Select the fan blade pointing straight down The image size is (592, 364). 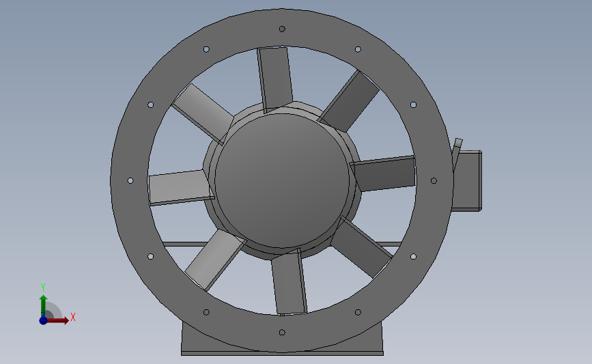[x=290, y=283]
